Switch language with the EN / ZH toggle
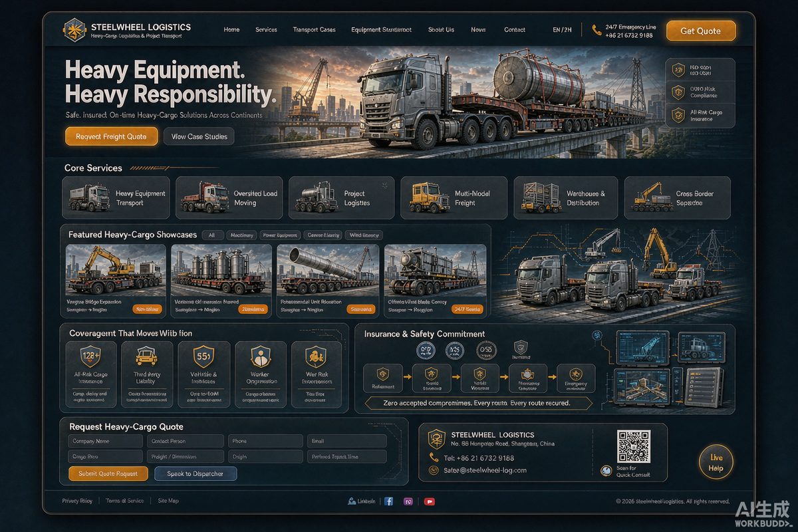The image size is (798, 532). point(562,30)
